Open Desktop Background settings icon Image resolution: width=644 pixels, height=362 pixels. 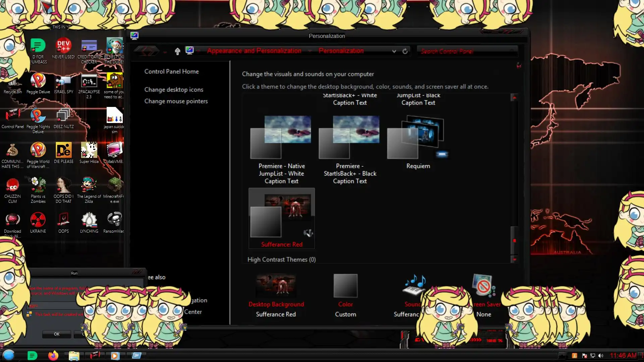tap(276, 286)
